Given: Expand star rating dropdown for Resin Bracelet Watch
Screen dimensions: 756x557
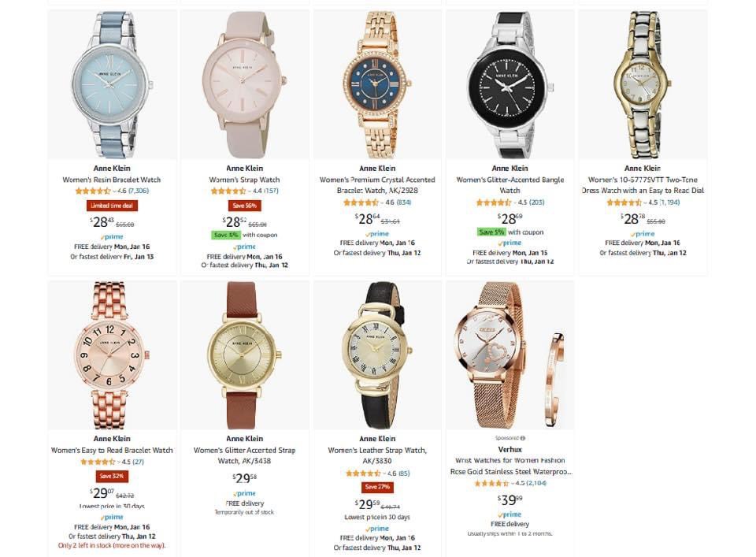Looking at the screenshot, I should point(113,191).
